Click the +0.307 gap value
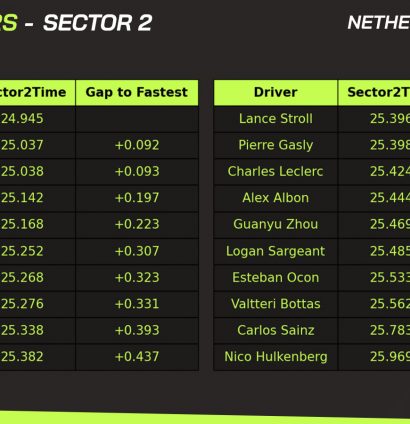Viewport: 410px width, 424px height. (x=137, y=251)
